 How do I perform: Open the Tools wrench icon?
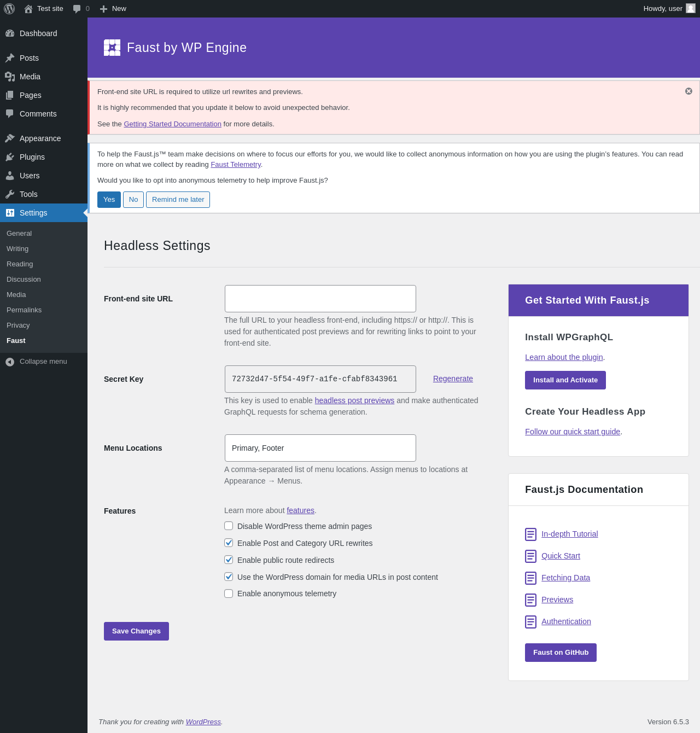10,194
